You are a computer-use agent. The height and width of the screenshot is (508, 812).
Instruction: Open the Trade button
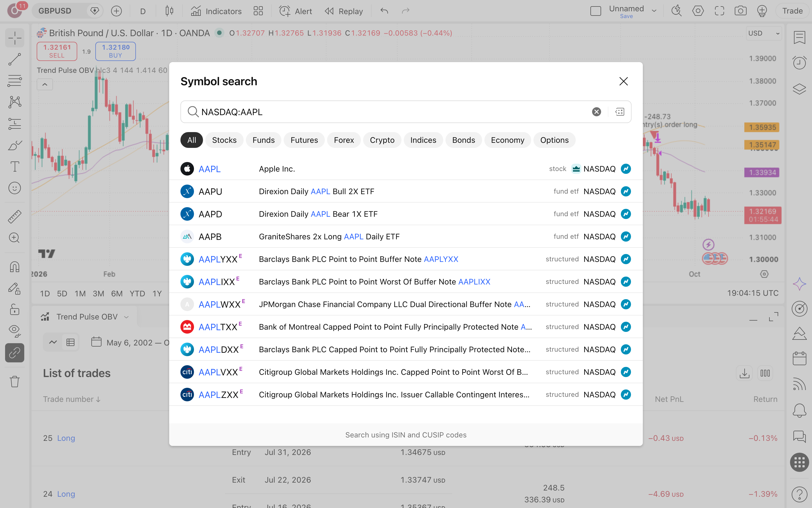(792, 11)
